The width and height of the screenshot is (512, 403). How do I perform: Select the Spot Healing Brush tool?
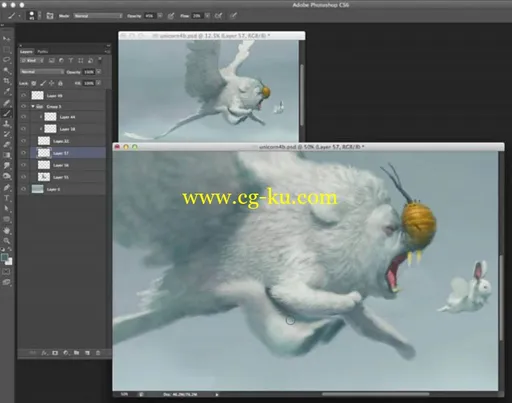[x=6, y=103]
